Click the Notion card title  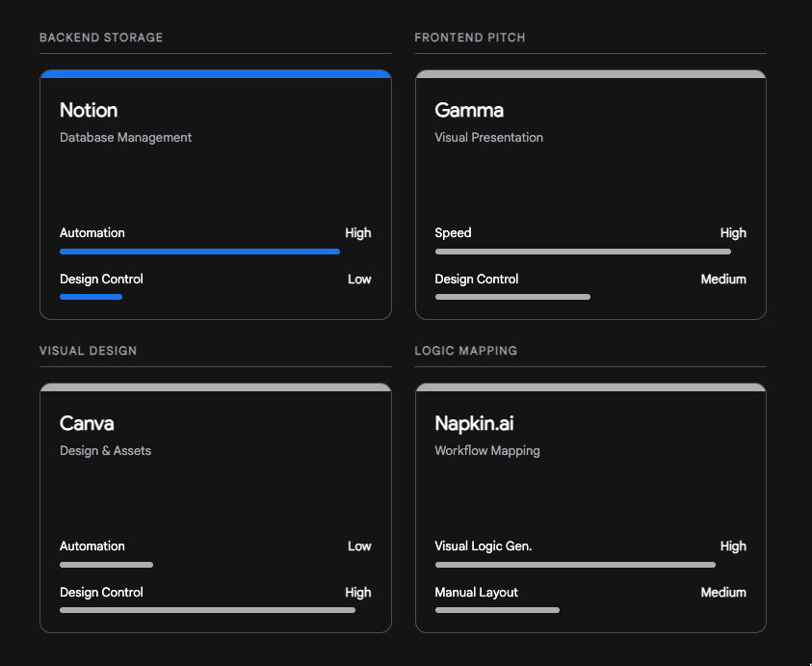point(89,110)
